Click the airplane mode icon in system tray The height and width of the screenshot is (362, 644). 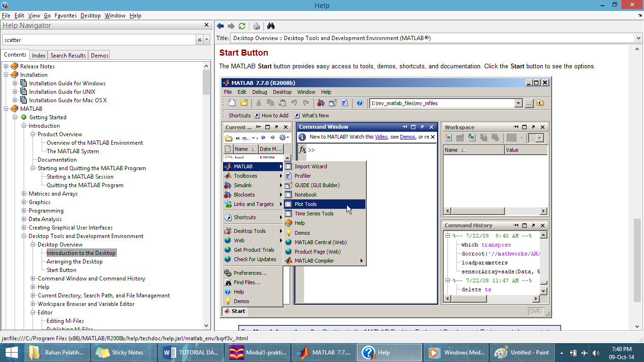tap(585, 353)
